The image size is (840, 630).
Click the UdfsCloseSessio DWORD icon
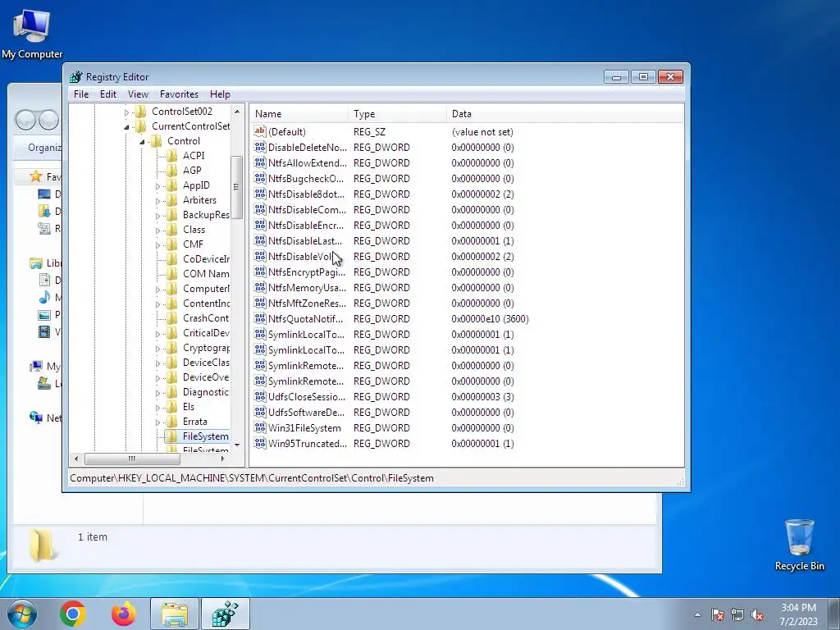(x=260, y=396)
